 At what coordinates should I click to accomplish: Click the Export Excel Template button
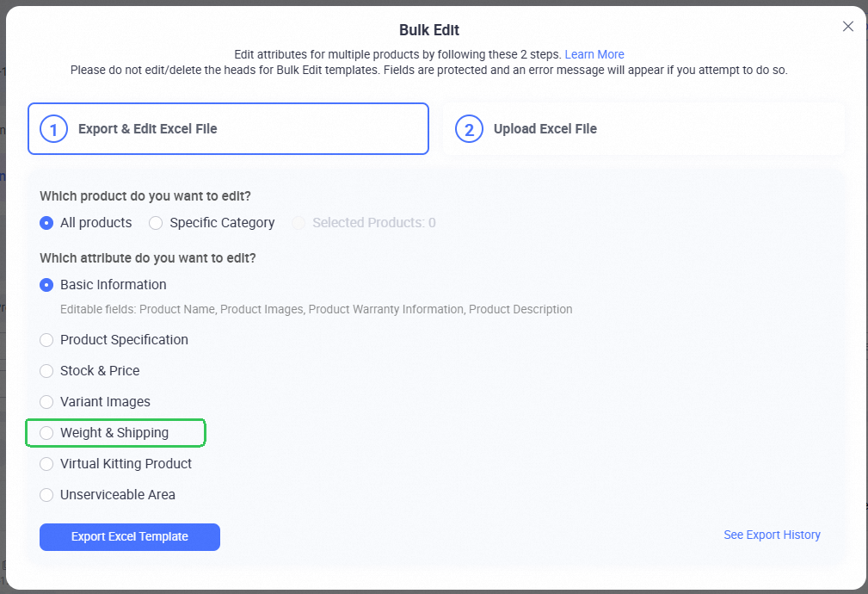(x=129, y=536)
